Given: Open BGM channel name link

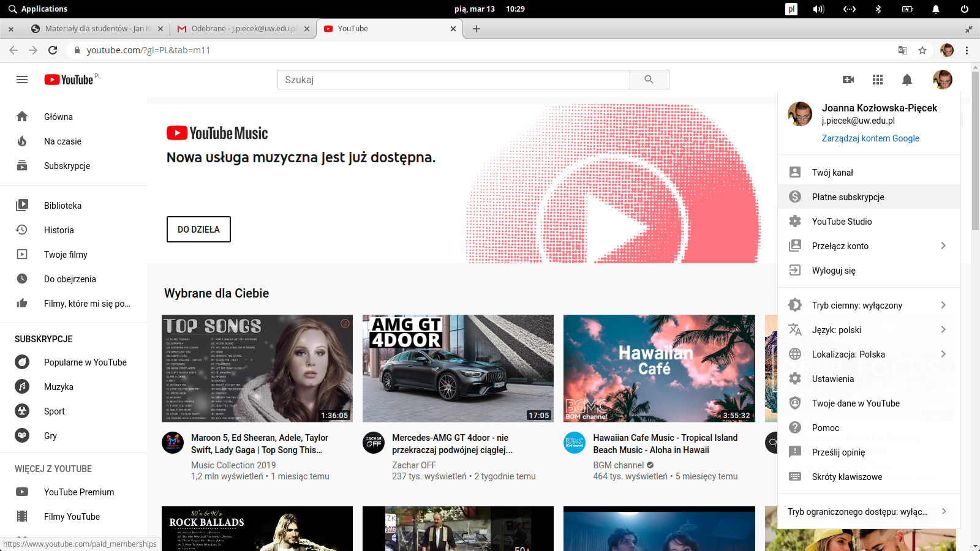Looking at the screenshot, I should pos(619,465).
